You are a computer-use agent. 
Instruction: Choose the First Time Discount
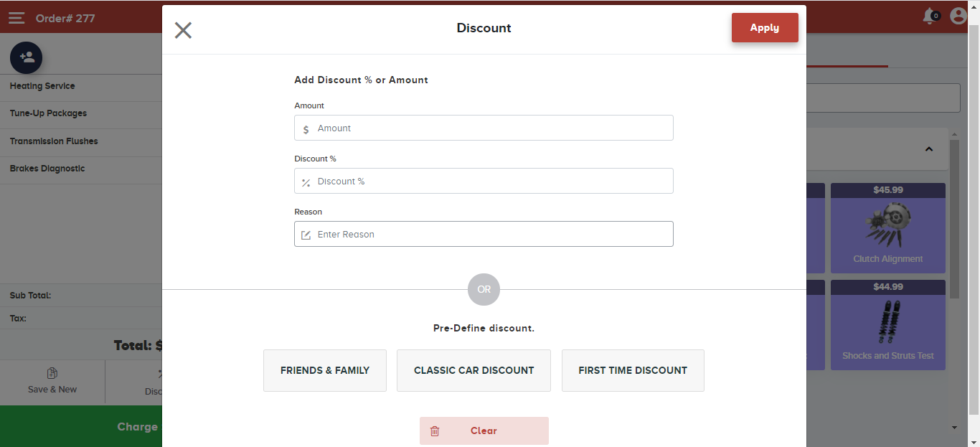tap(633, 370)
